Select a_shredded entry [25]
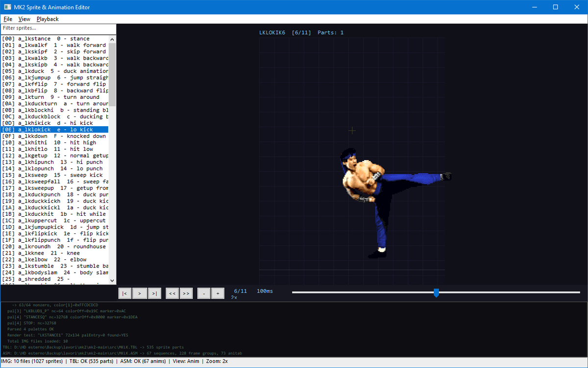Image resolution: width=588 pixels, height=368 pixels. [55, 279]
